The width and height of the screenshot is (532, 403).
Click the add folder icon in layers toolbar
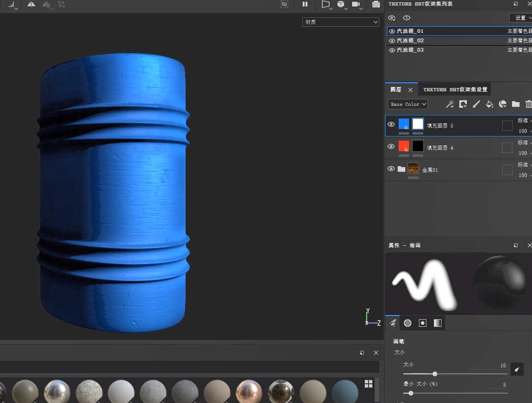click(516, 104)
